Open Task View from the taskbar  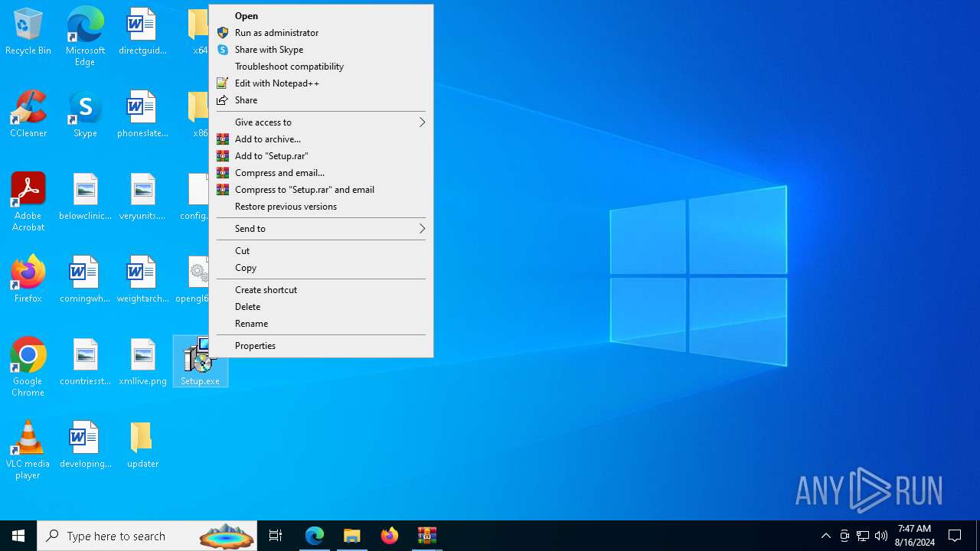pos(276,536)
